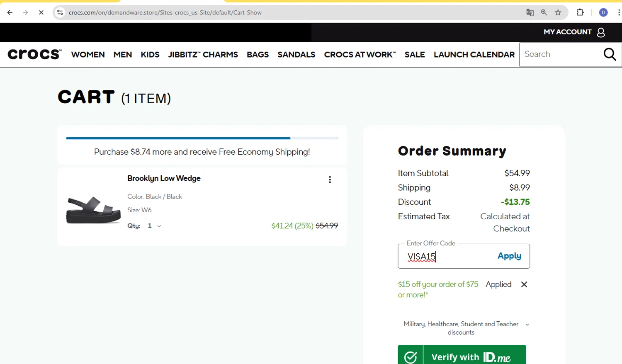Click the free shipping progress bar

click(202, 138)
